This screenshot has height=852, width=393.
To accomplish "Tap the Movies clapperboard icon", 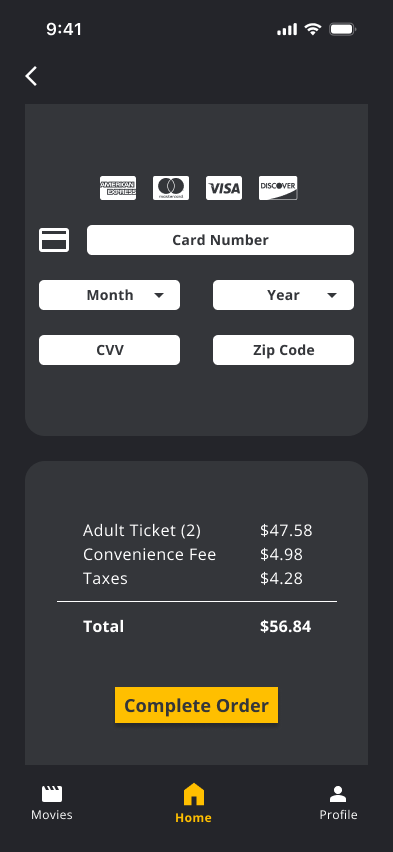I will [x=52, y=794].
